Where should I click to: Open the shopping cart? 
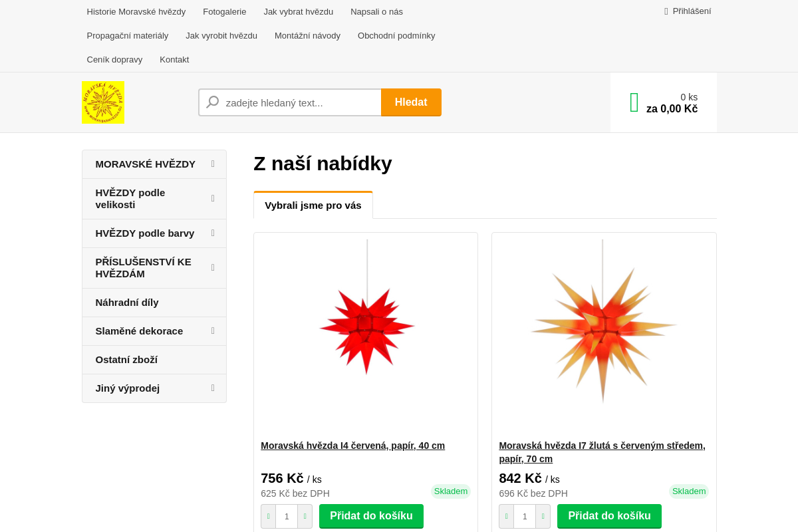pos(663,102)
